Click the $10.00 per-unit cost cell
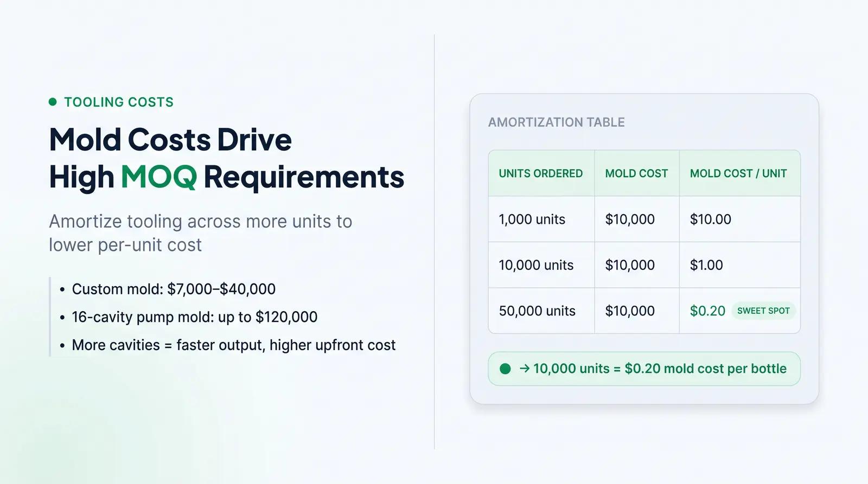 [739, 220]
